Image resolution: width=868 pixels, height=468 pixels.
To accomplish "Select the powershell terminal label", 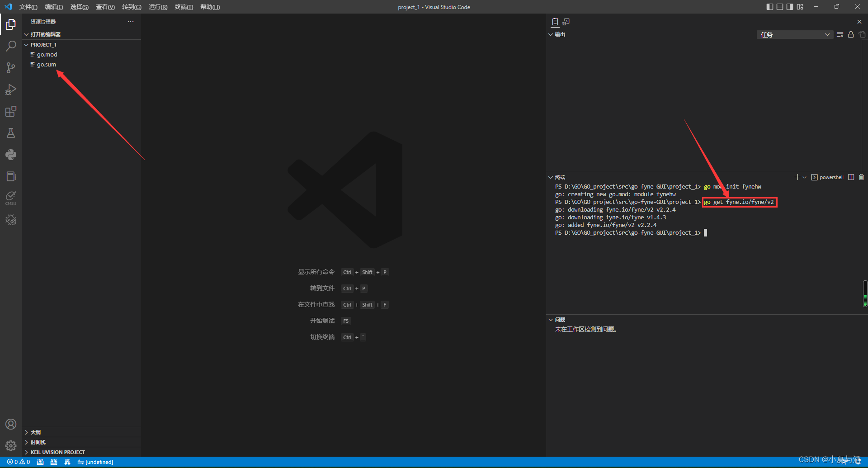I will 827,177.
